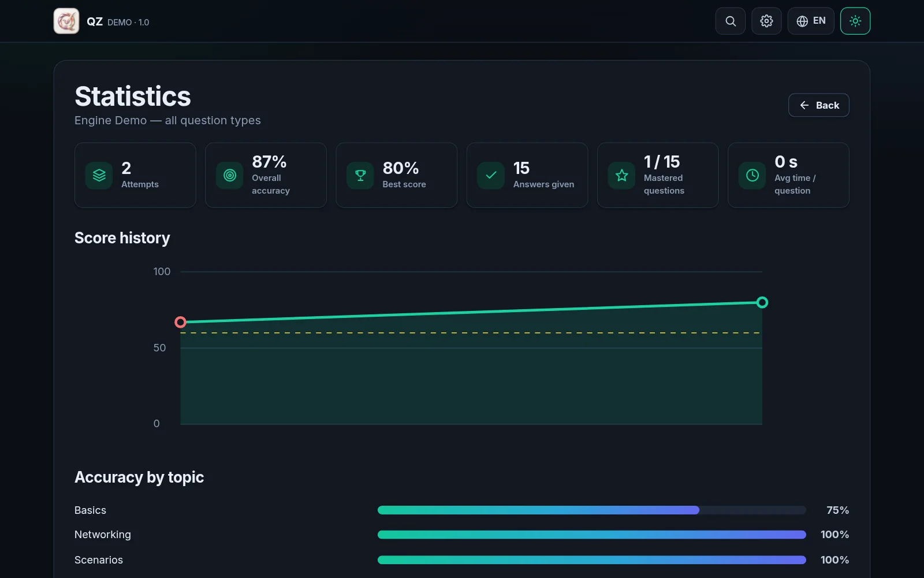Click the Mastered questions star icon
The height and width of the screenshot is (578, 924).
pyautogui.click(x=621, y=175)
